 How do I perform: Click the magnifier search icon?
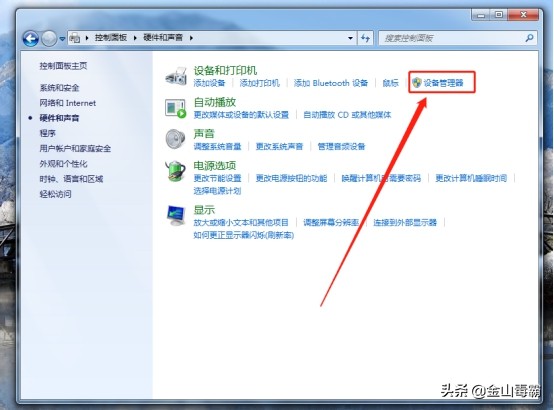click(529, 37)
